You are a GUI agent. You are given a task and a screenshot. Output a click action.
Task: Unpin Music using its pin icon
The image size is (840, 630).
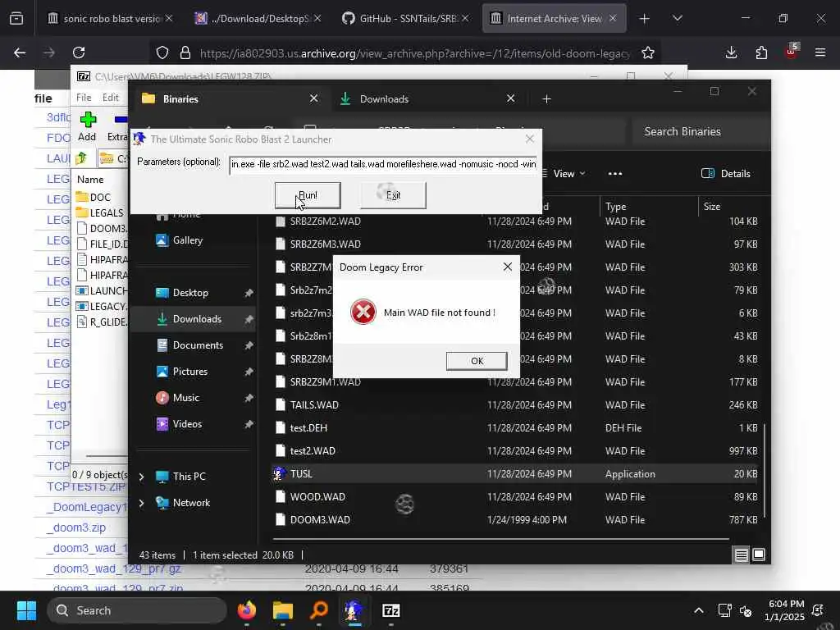(249, 398)
